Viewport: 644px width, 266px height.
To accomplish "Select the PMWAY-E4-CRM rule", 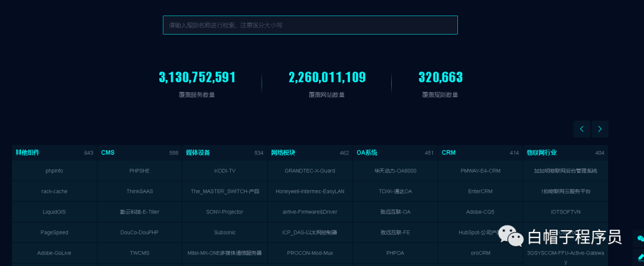I will coord(480,171).
